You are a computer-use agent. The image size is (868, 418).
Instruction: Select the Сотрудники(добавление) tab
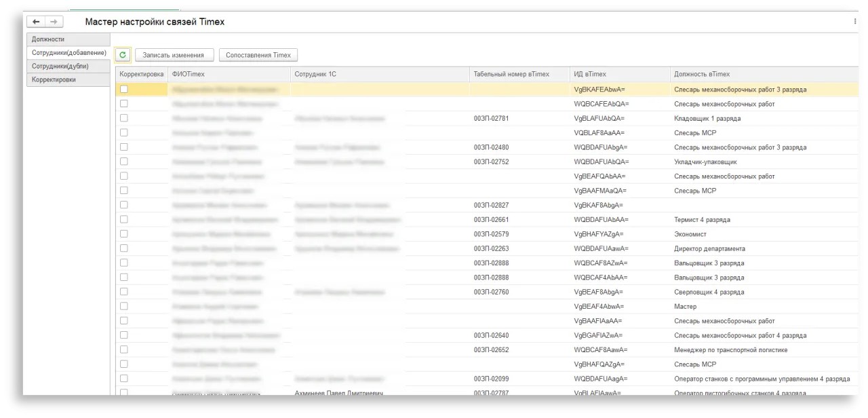[x=68, y=53]
